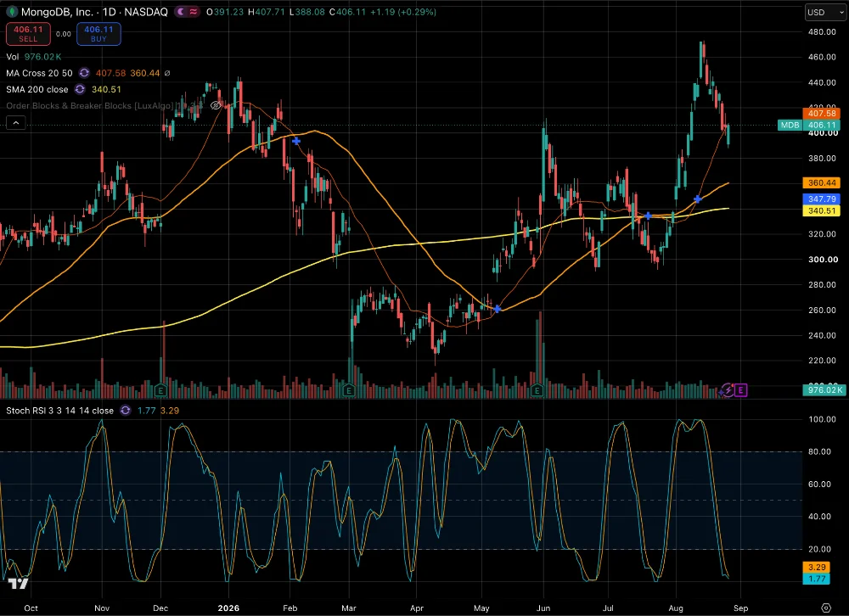Select the SMA 200 close legend entry
Image resolution: width=849 pixels, height=616 pixels.
coord(37,89)
